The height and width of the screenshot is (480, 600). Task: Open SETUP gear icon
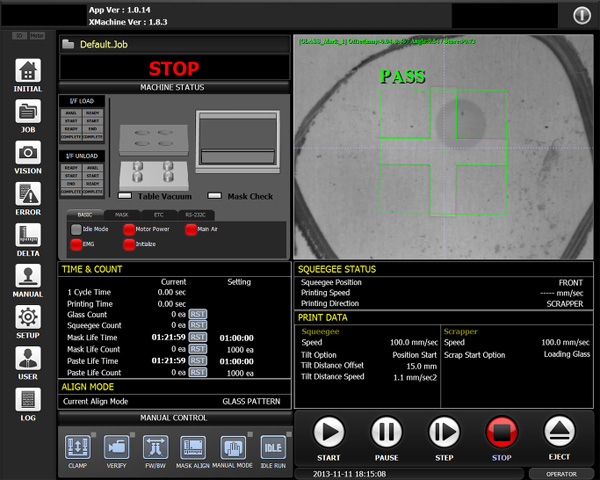coord(28,317)
